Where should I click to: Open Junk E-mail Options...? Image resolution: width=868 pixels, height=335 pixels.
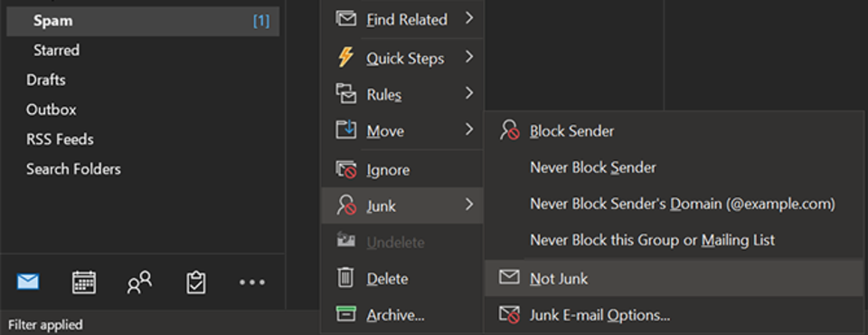point(674,315)
